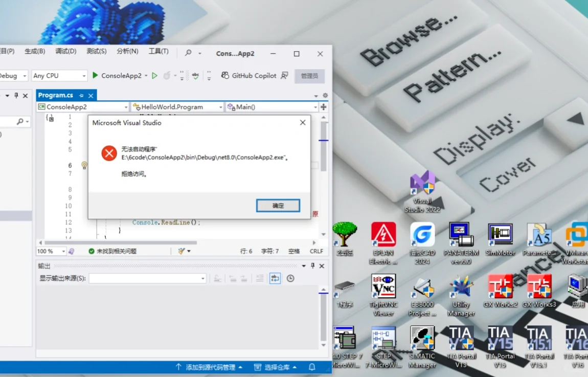Open the Any CPU platform dropdown
This screenshot has height=377, width=588.
[59, 76]
